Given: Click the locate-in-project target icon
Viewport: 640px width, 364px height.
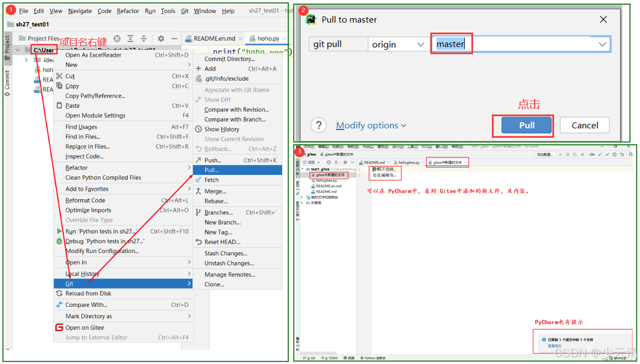Looking at the screenshot, I should coord(117,39).
